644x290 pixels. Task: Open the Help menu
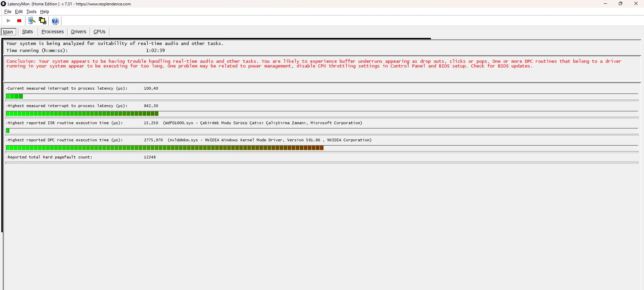45,11
